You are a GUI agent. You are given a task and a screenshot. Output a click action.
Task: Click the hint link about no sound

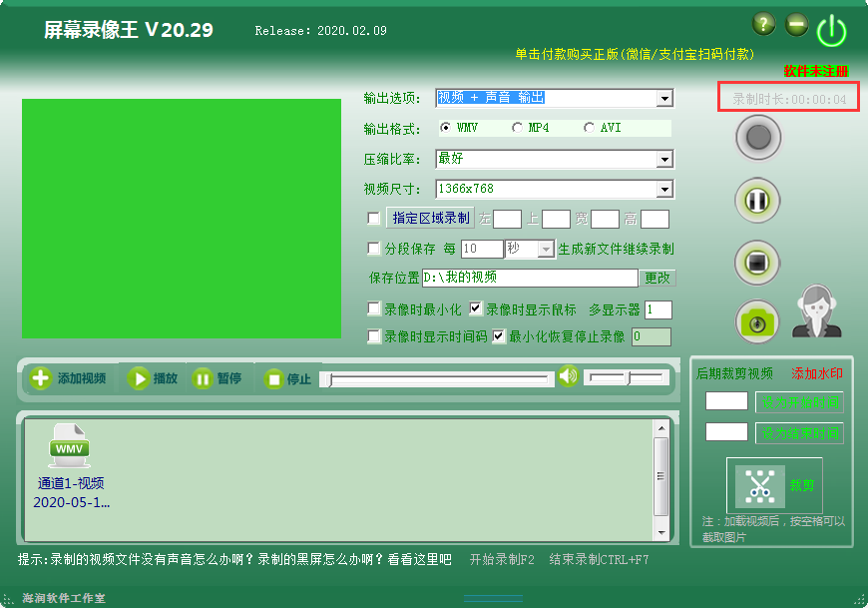pyautogui.click(x=234, y=560)
